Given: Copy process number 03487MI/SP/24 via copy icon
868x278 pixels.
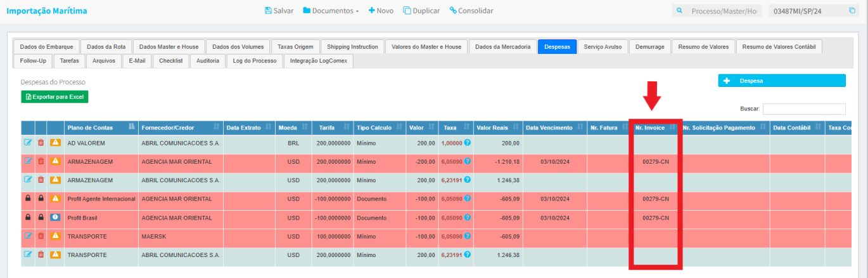Looking at the screenshot, I should tap(852, 11).
